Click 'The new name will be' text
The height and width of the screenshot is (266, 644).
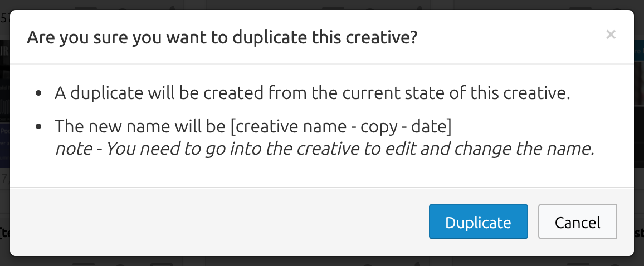(140, 126)
